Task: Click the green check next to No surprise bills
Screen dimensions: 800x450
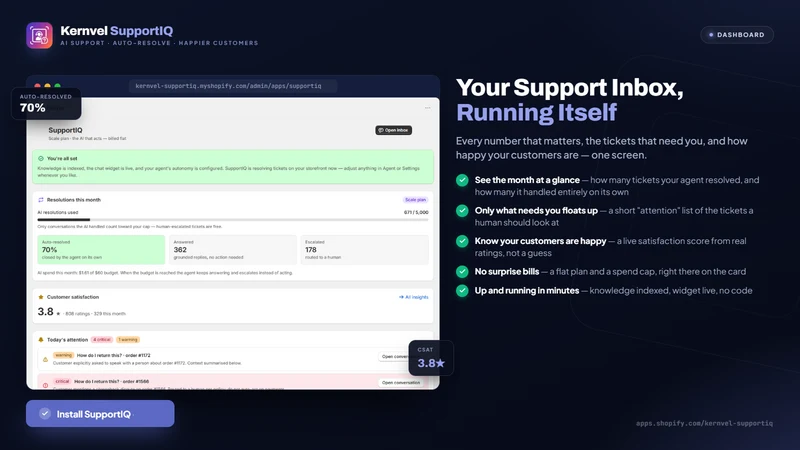Action: (462, 271)
